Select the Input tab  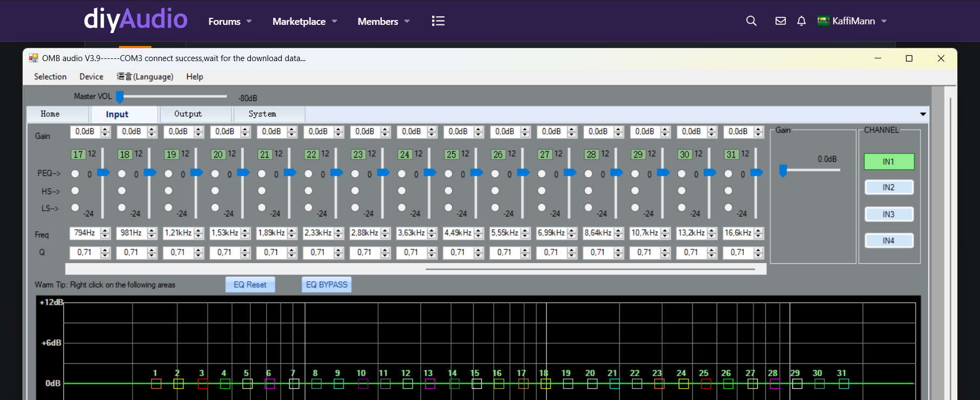pyautogui.click(x=124, y=114)
